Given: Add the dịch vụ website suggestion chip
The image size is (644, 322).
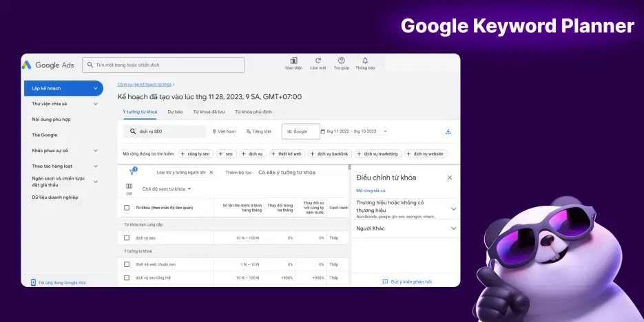Looking at the screenshot, I should [x=426, y=154].
